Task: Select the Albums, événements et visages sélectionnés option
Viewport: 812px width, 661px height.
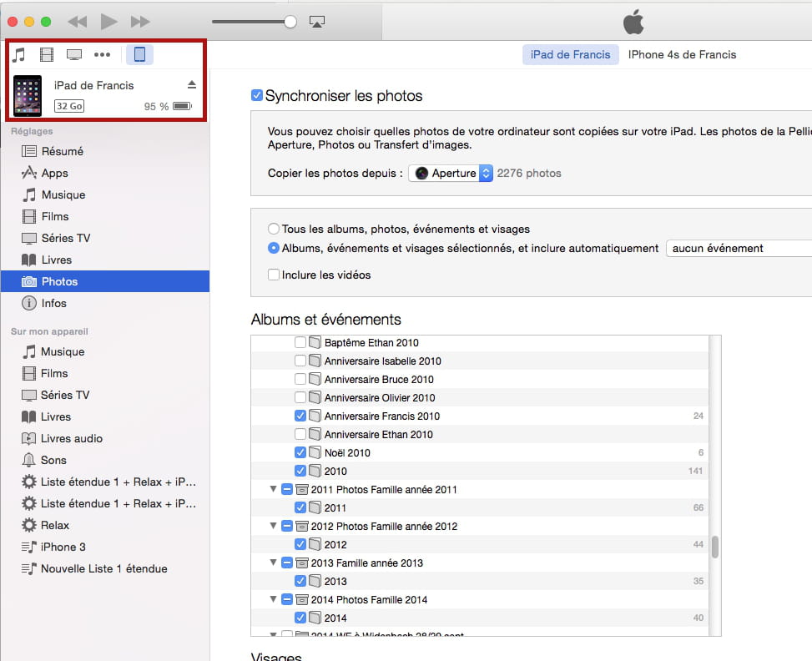Action: 274,248
